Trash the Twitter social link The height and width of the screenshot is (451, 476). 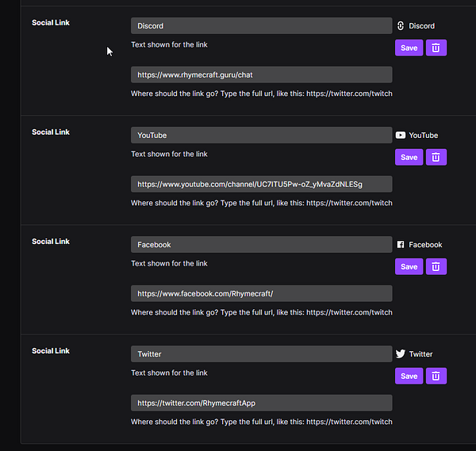pos(436,376)
